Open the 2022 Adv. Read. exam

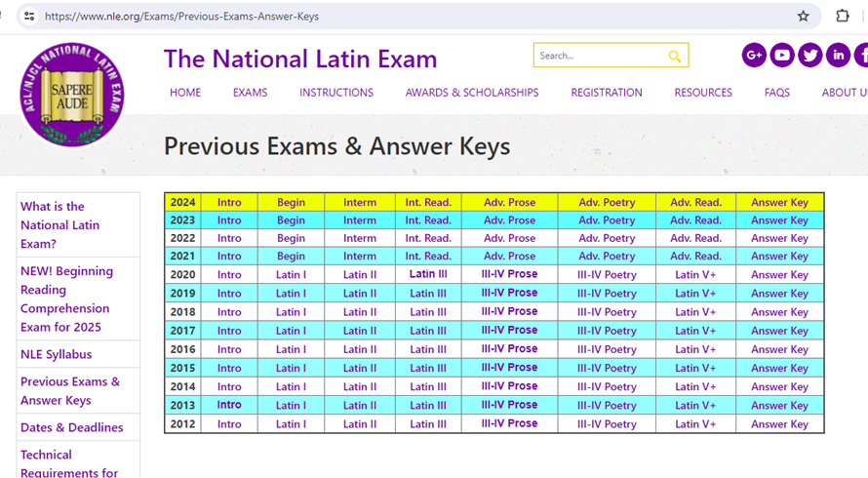(x=695, y=238)
